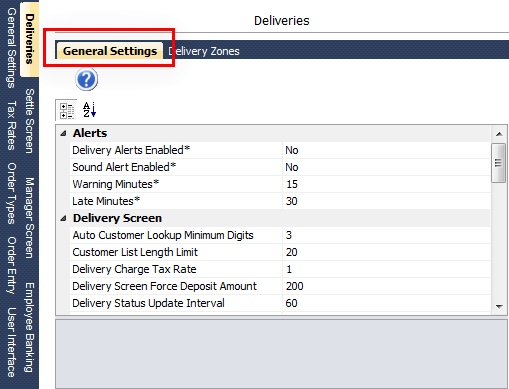The width and height of the screenshot is (509, 389).
Task: Open the Employee Banking side tab
Action: (x=30, y=327)
